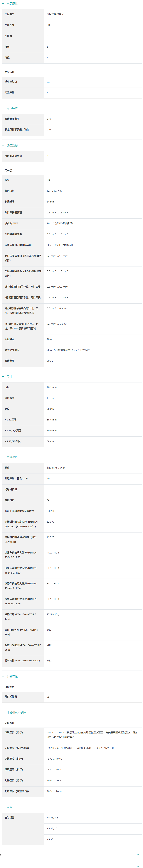Select the value 直通式接线端子
Image resolution: width=143 pixels, height=868 pixels.
[55, 14]
